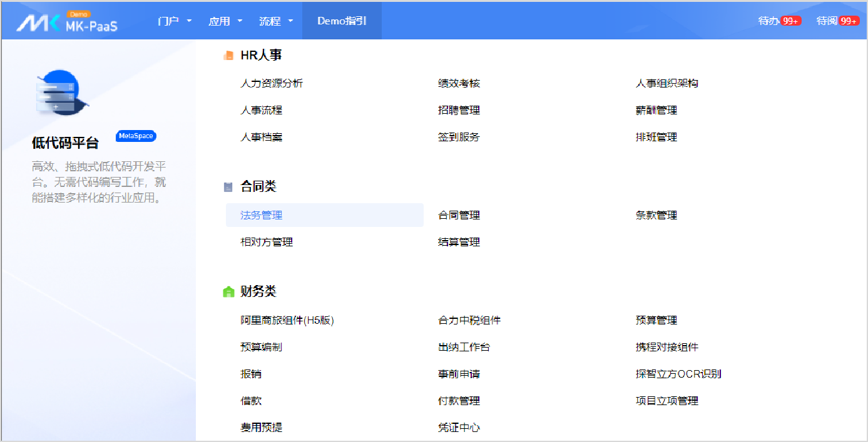
Task: Click the 财务类 category icon
Action: coord(228,292)
